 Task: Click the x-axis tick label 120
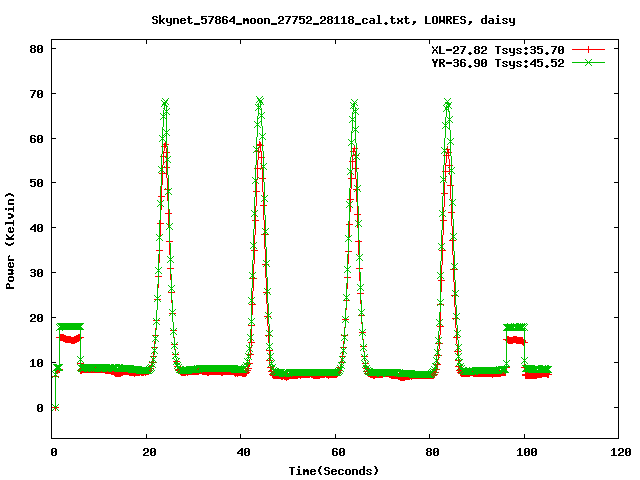(x=620, y=452)
